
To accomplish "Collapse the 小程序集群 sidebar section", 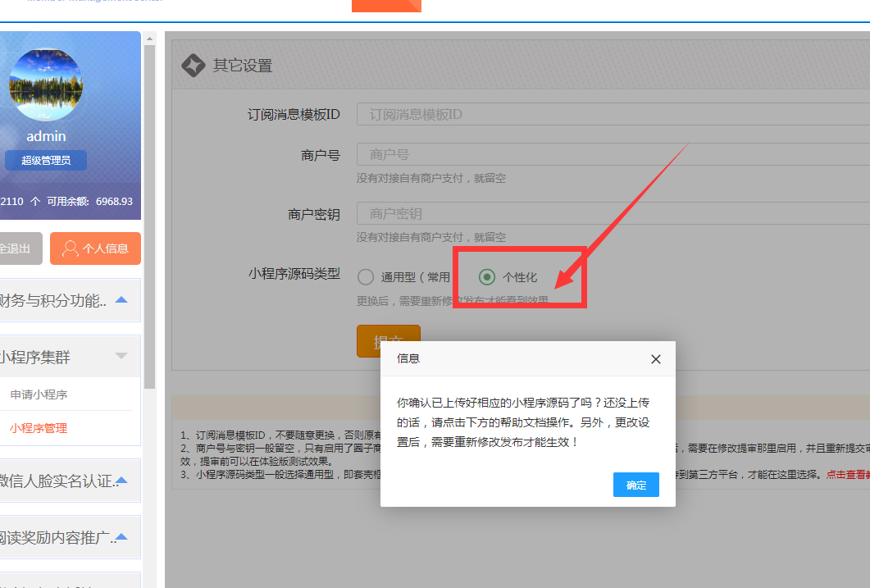I will (121, 356).
